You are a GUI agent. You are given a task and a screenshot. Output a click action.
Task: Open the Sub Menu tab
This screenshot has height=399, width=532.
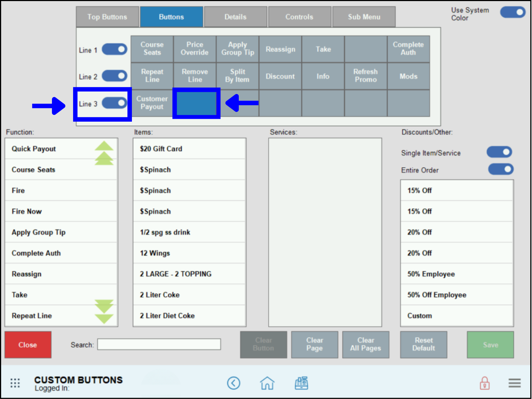364,17
